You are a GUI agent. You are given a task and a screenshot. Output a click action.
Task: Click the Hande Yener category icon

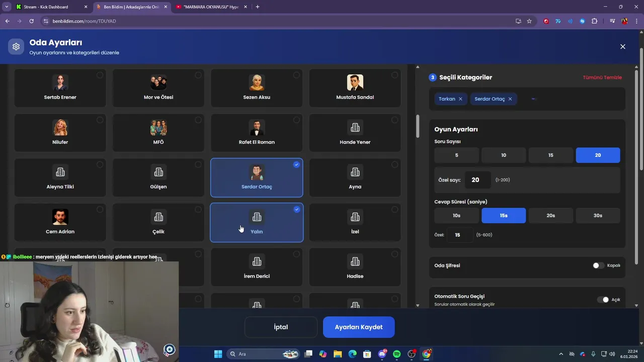point(355,127)
